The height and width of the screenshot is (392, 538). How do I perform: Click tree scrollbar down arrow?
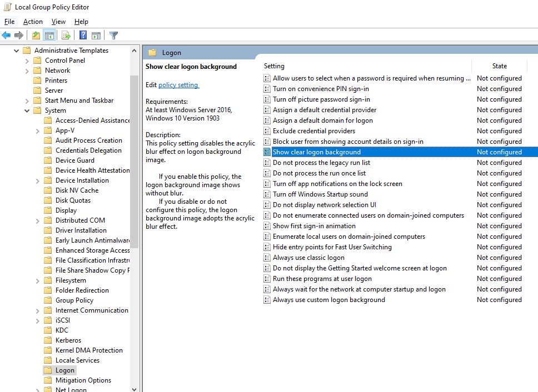pos(134,389)
